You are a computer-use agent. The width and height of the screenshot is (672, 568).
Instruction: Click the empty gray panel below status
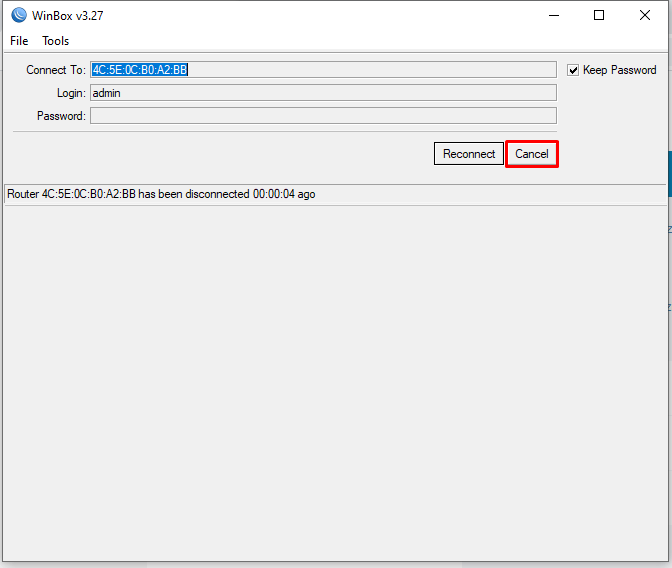(x=335, y=380)
